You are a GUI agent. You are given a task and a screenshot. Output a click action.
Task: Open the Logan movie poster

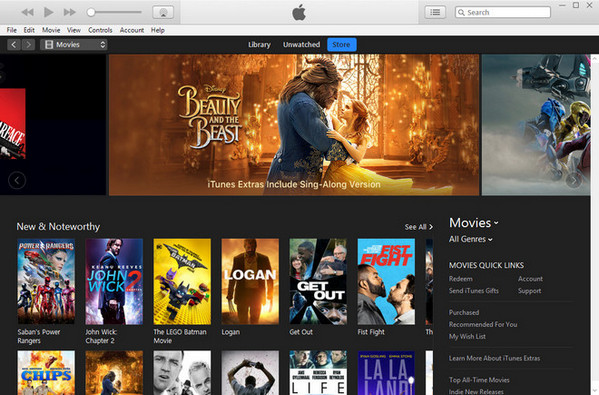coord(250,282)
